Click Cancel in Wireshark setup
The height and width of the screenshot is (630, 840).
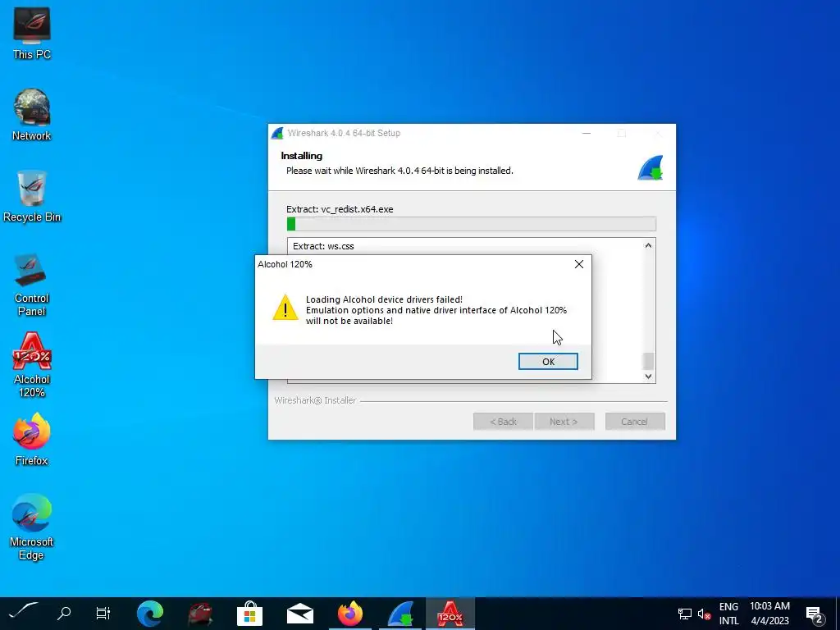pyautogui.click(x=635, y=422)
